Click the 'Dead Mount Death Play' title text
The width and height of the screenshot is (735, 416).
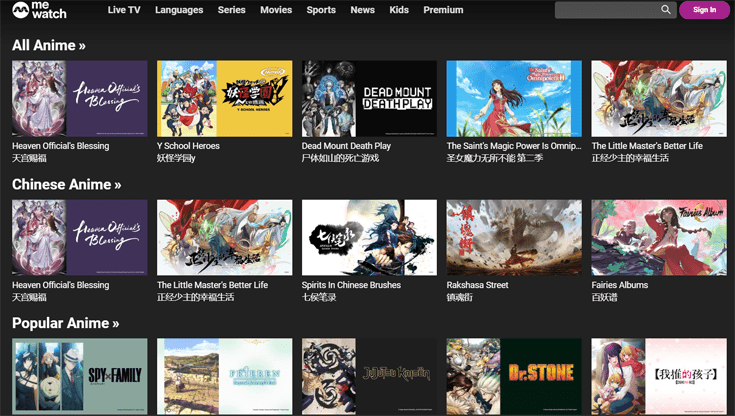(346, 146)
